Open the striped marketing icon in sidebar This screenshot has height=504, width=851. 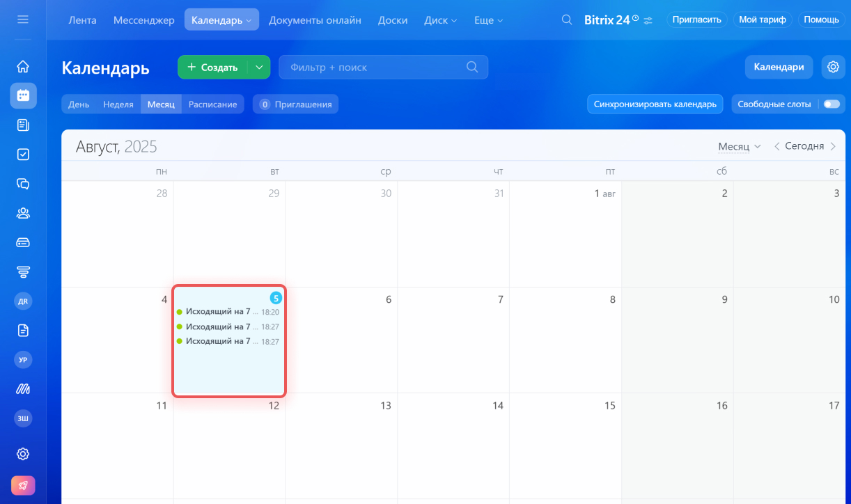(x=23, y=388)
